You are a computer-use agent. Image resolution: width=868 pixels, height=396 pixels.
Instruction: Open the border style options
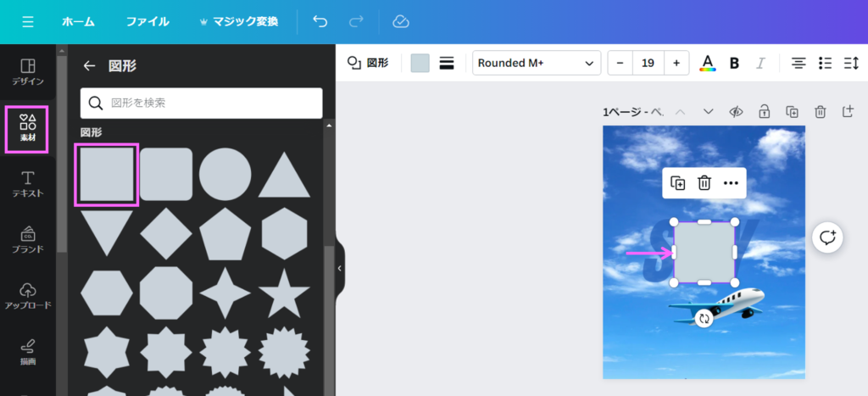pyautogui.click(x=447, y=64)
